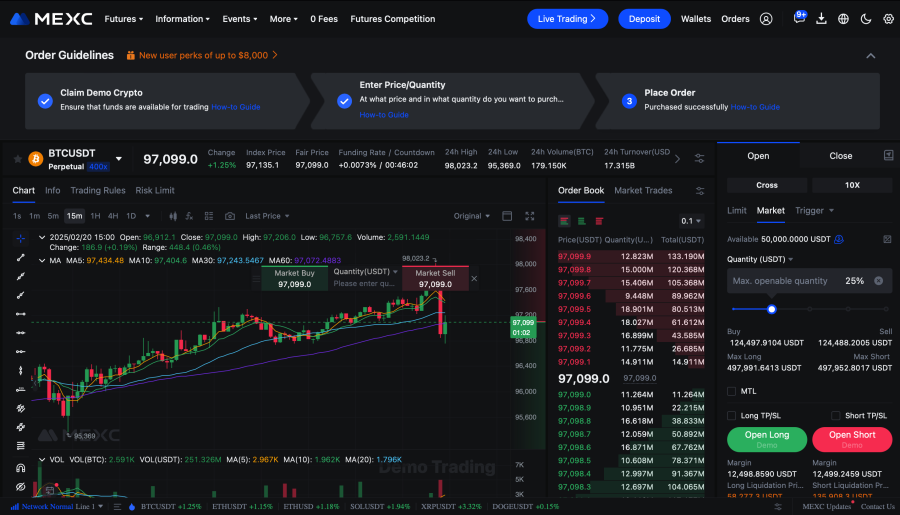The height and width of the screenshot is (515, 900).
Task: Open the 10X leverage button
Action: coord(852,185)
